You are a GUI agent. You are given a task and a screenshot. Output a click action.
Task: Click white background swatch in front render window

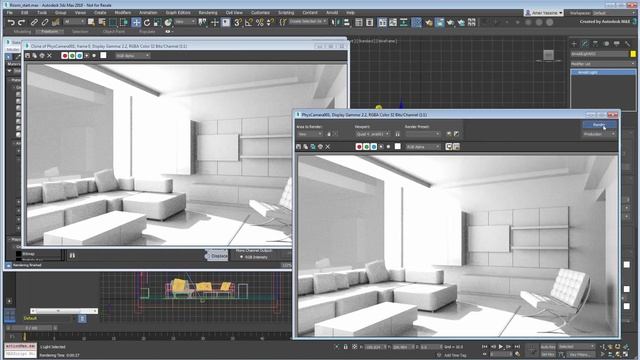point(398,147)
